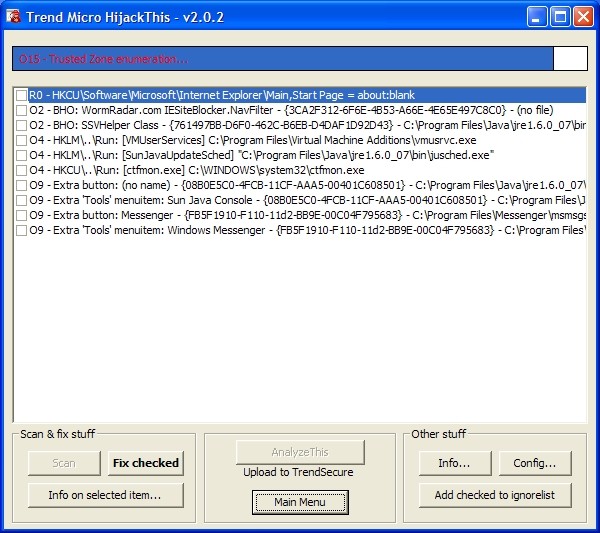
Task: Select the VMUserServices vmusrvc.exe row text
Action: 253,140
